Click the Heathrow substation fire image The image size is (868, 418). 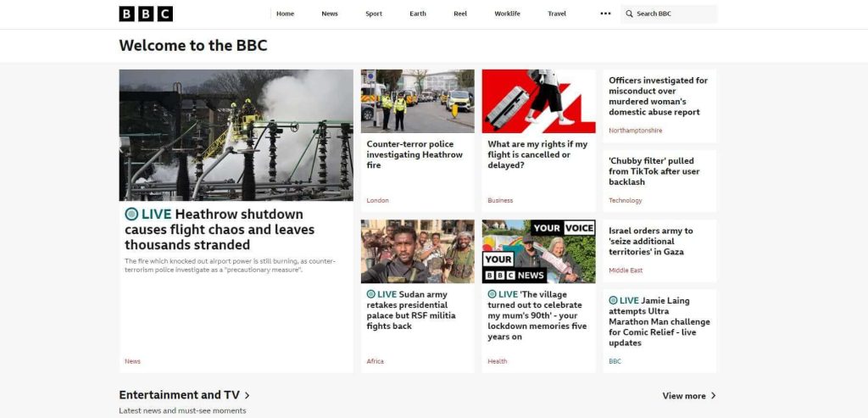point(236,135)
